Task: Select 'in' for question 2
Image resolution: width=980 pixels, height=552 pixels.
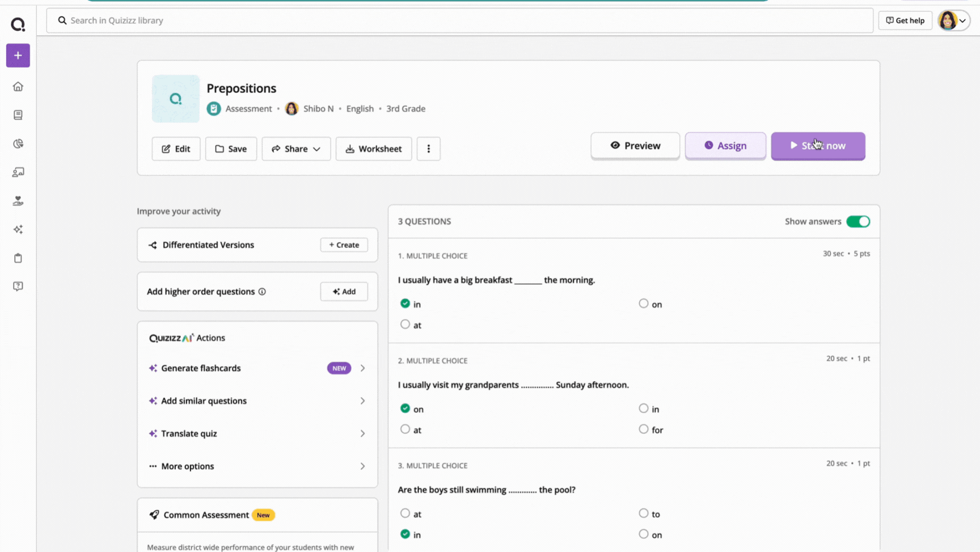Action: [644, 408]
